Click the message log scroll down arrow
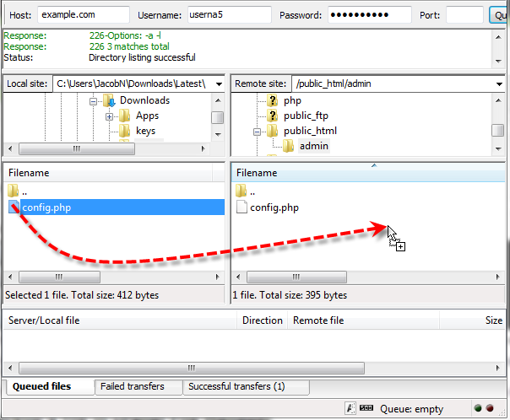 point(498,61)
